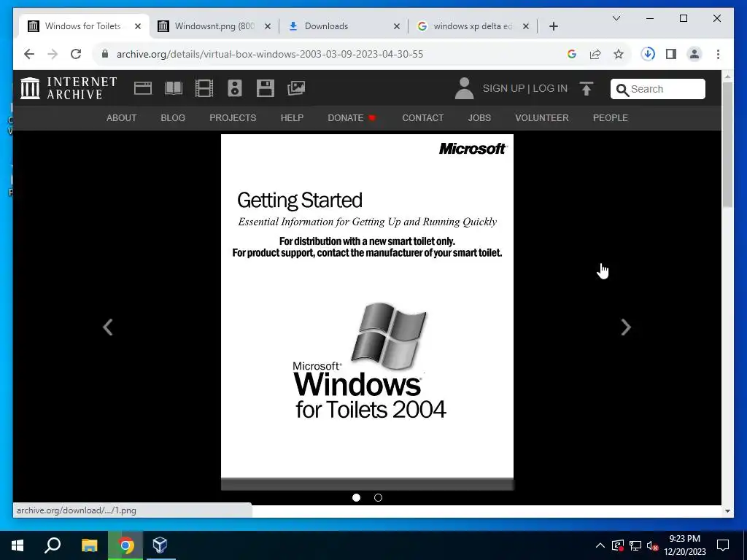Open the JOBS nav link
Viewport: 747px width, 560px height.
(x=479, y=117)
